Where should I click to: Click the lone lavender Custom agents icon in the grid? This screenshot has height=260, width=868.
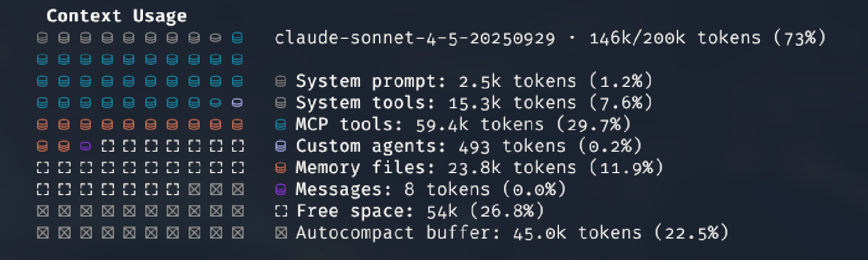[x=237, y=103]
